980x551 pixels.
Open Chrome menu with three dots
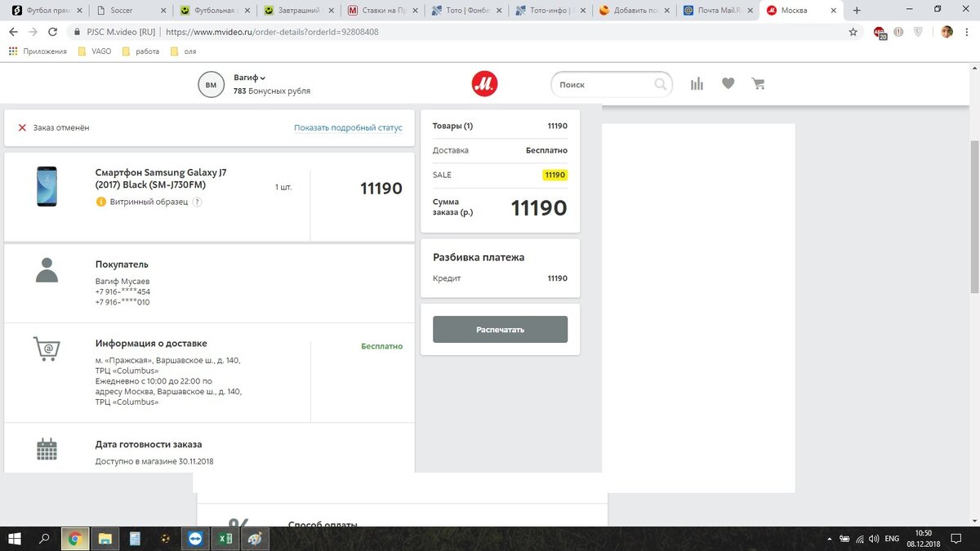tap(967, 32)
